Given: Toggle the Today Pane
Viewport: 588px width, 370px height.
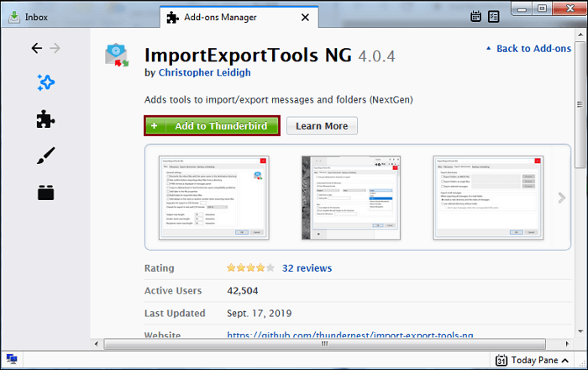Looking at the screenshot, I should tap(532, 360).
